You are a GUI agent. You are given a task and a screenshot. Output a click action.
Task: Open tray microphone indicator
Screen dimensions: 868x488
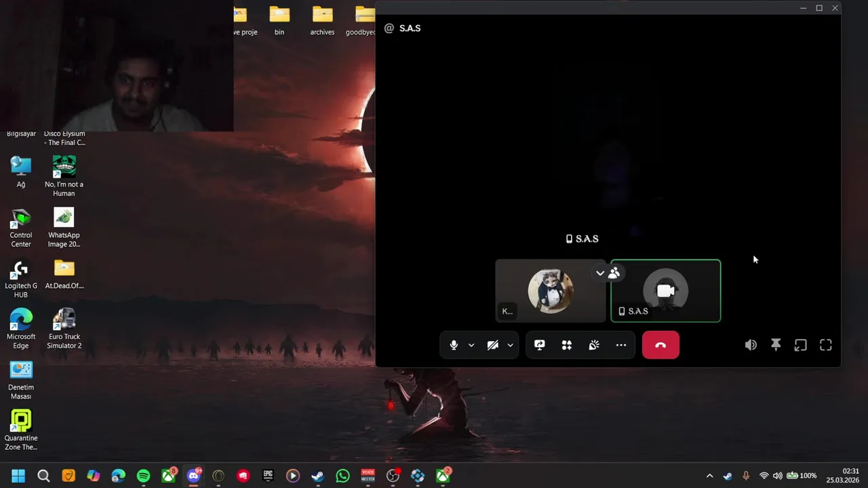pyautogui.click(x=746, y=476)
